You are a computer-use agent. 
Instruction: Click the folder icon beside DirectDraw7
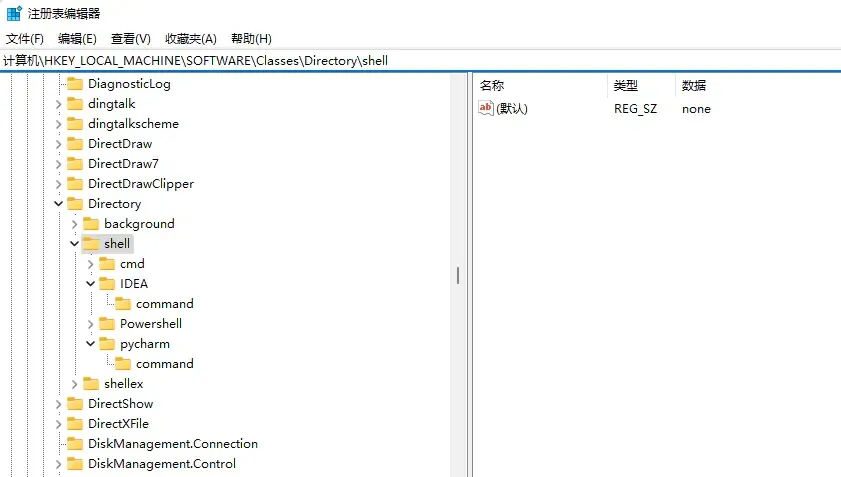click(x=75, y=164)
